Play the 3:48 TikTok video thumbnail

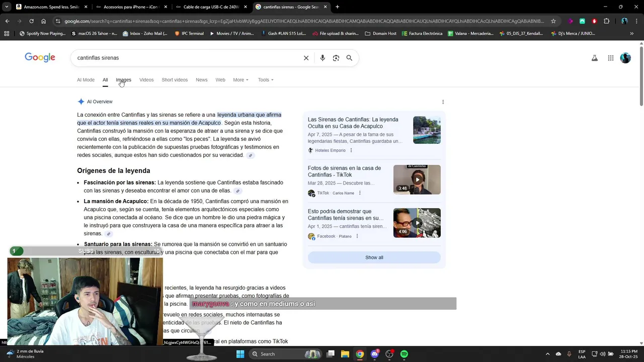tap(417, 179)
